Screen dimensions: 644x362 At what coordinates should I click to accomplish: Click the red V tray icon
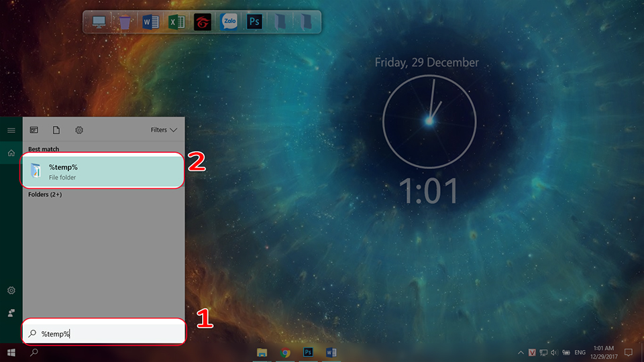pyautogui.click(x=532, y=353)
